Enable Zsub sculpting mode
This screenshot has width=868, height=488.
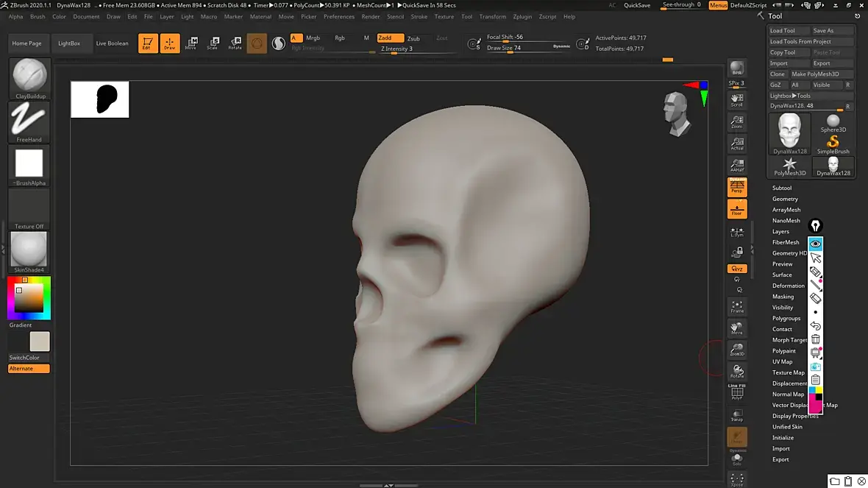(413, 38)
